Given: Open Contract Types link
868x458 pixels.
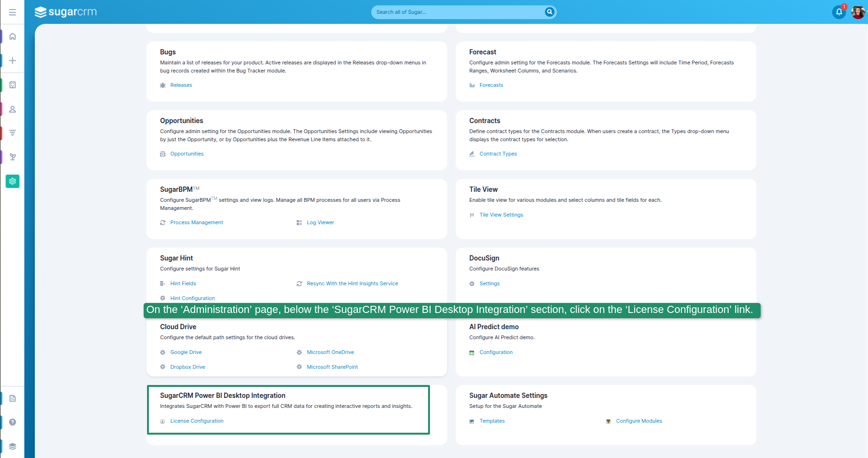Looking at the screenshot, I should tap(498, 154).
